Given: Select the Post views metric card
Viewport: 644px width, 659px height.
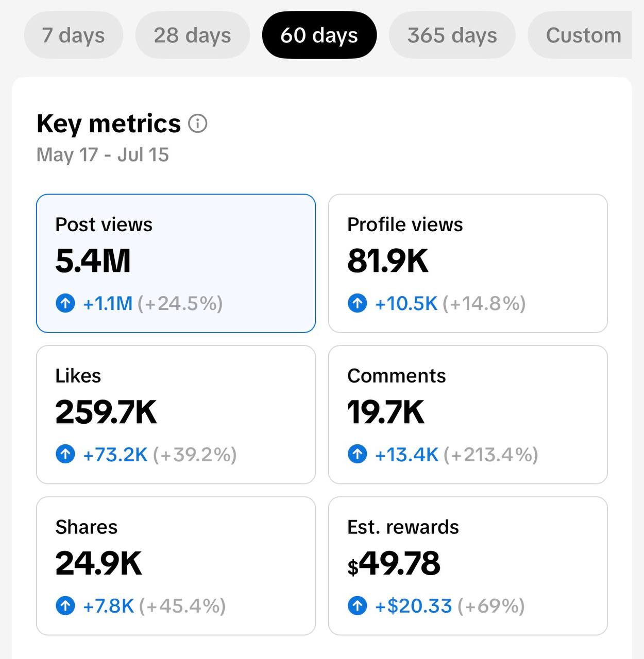Looking at the screenshot, I should pos(176,263).
